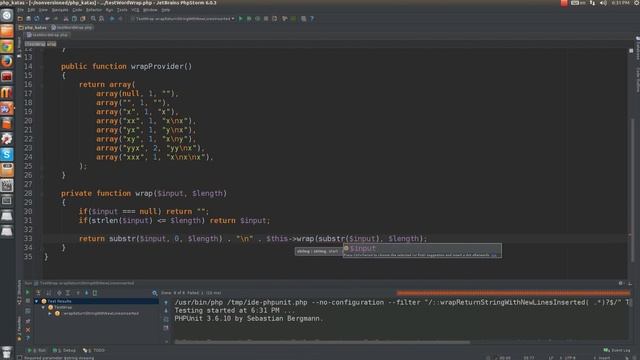Click the console horizontal scrollbar
640x360 pixels.
322,341
